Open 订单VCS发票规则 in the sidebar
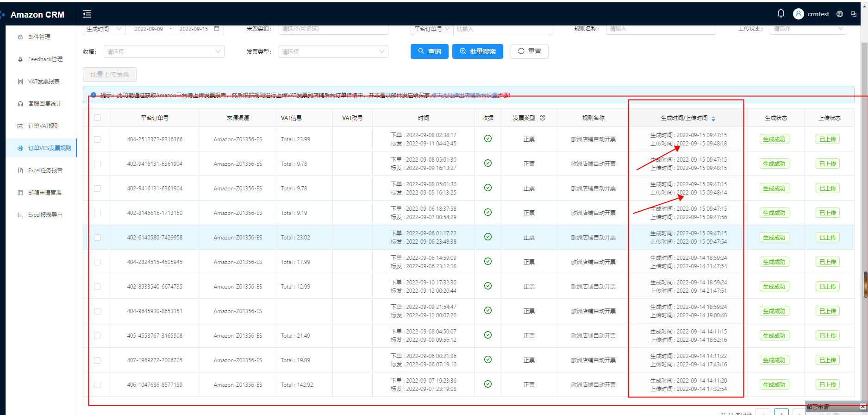Image resolution: width=868 pixels, height=415 pixels. click(x=41, y=148)
